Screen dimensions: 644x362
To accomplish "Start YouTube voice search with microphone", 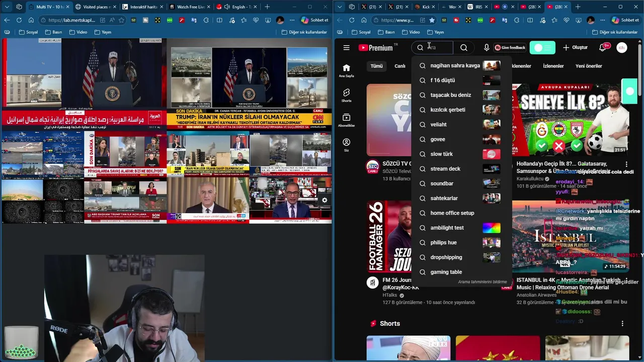I will (487, 48).
